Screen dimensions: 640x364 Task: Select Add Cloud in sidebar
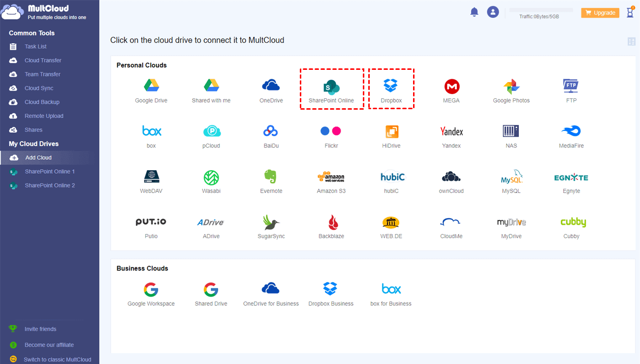pyautogui.click(x=50, y=157)
